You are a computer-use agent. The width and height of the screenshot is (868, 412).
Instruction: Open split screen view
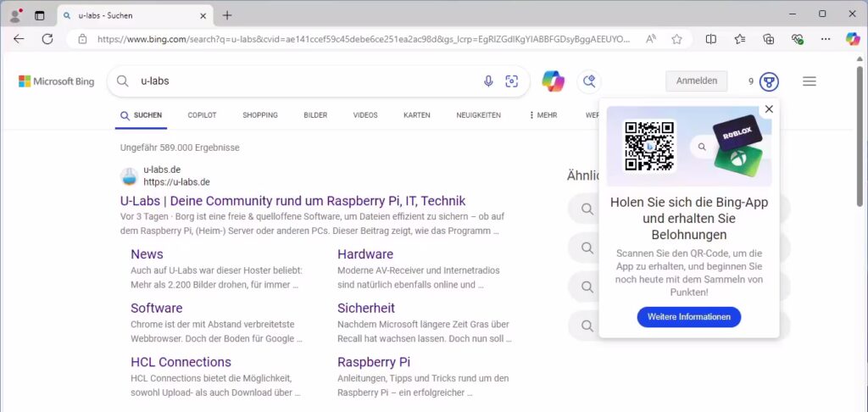(x=711, y=39)
